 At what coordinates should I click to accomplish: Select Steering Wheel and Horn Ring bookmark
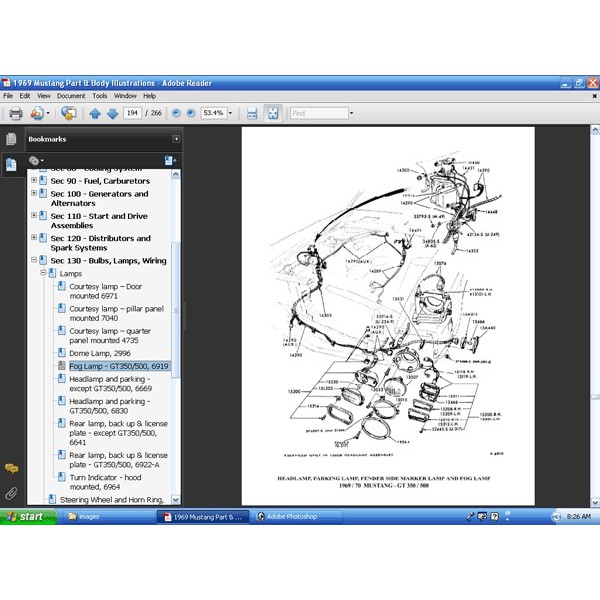[x=112, y=500]
